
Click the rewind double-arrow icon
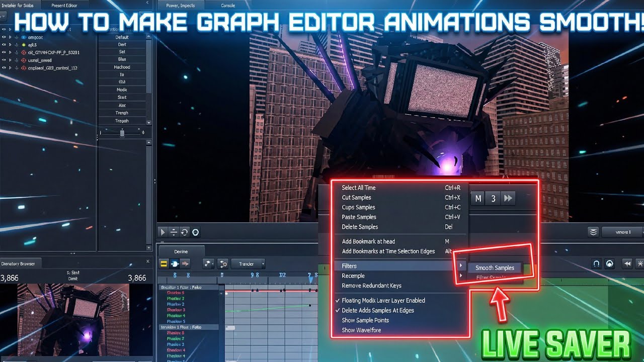click(627, 263)
